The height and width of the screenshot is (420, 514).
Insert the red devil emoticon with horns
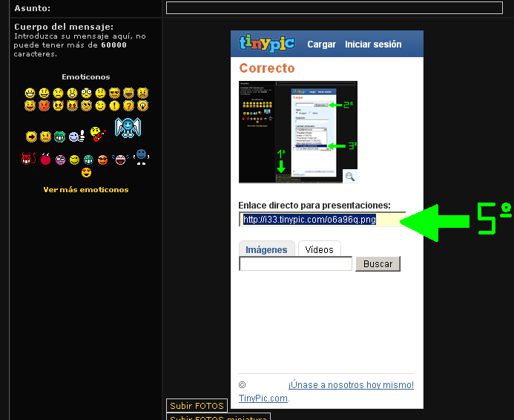pos(28,158)
